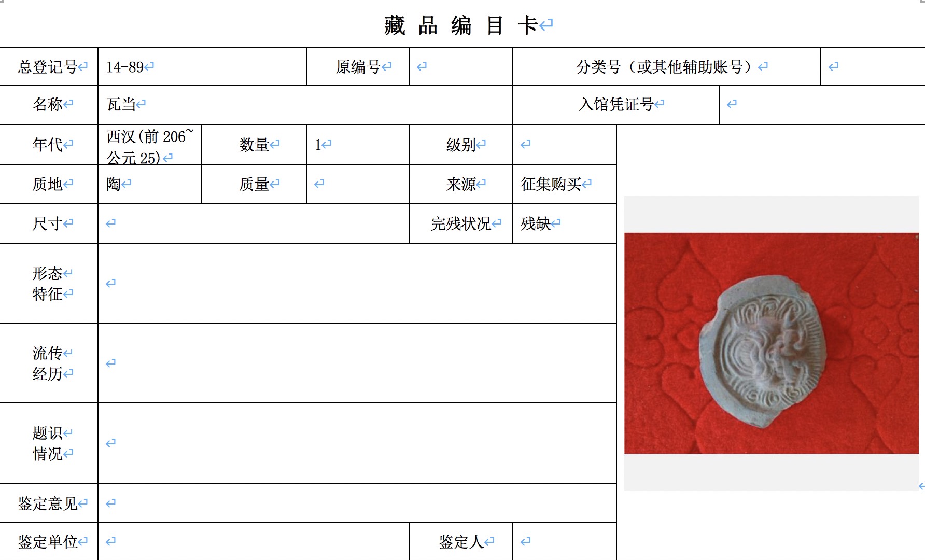Click the empty field next to 鉴定人

[x=565, y=541]
